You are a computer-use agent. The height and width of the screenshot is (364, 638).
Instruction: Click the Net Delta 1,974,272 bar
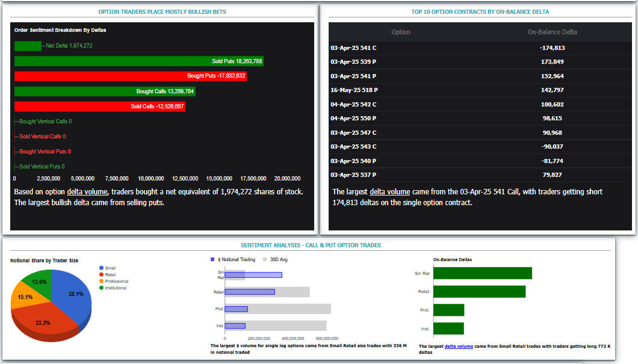[28, 46]
